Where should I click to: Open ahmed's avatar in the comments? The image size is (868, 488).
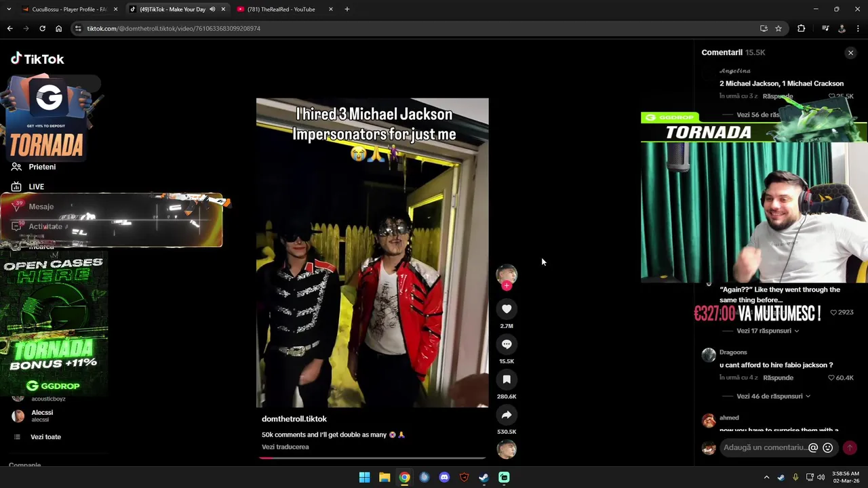(x=709, y=421)
